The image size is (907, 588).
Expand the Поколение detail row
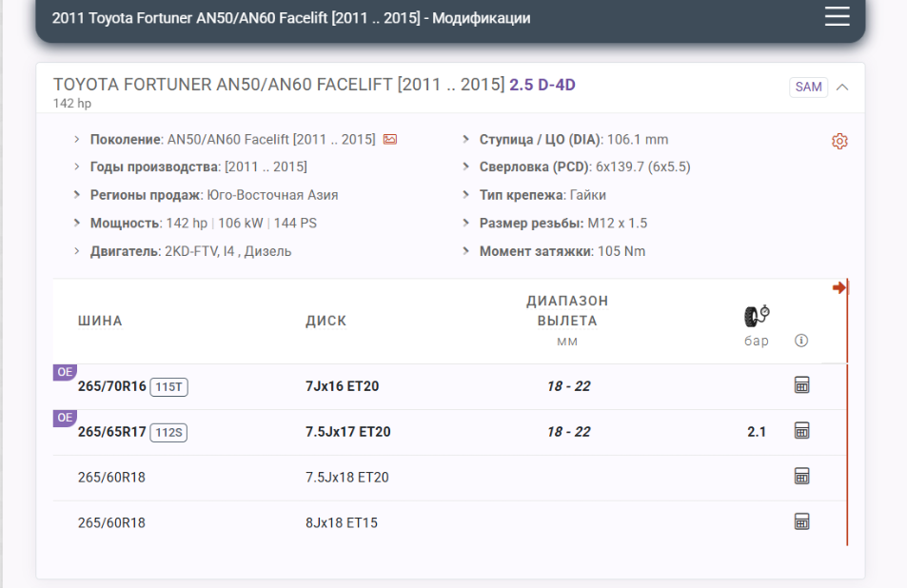click(77, 140)
